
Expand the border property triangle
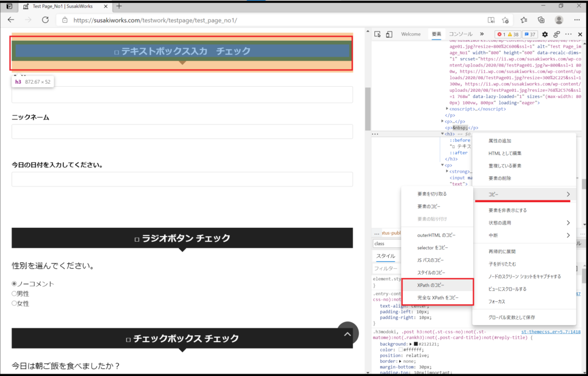click(x=400, y=361)
